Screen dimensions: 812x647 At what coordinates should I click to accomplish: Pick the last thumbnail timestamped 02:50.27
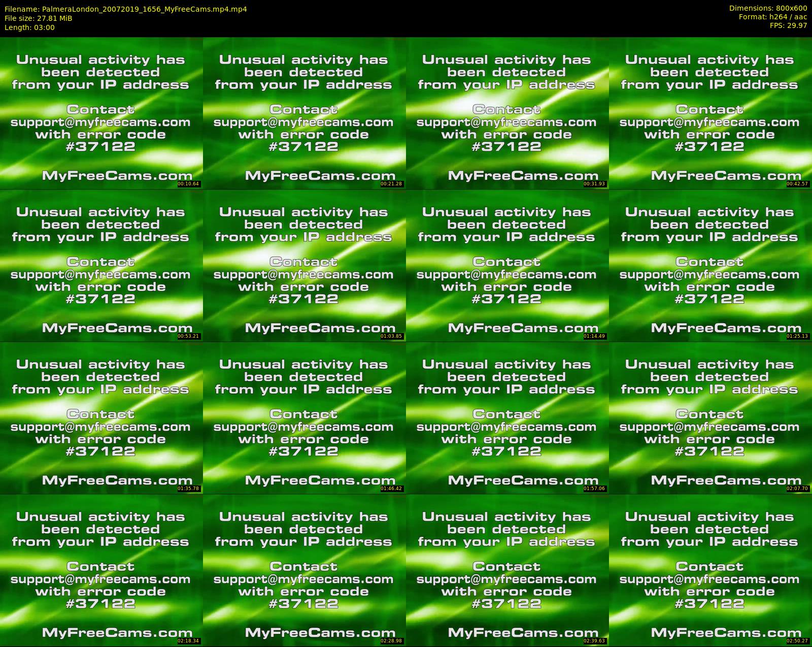coord(710,570)
